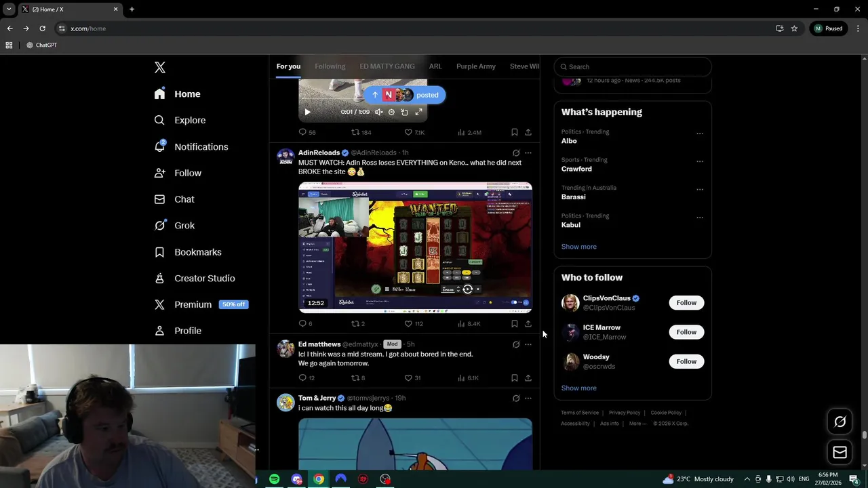This screenshot has height=488, width=868.
Task: Open options for Crawford trend
Action: tap(700, 161)
